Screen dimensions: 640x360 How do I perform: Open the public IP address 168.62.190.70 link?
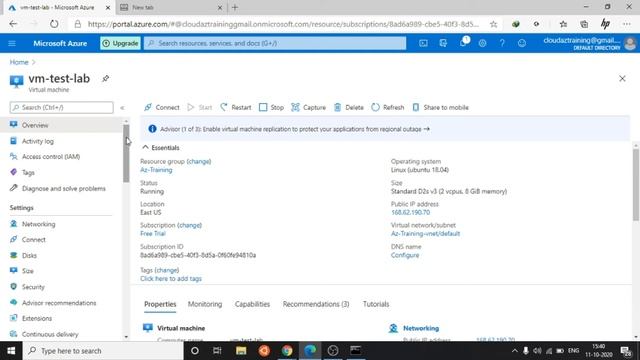click(410, 213)
